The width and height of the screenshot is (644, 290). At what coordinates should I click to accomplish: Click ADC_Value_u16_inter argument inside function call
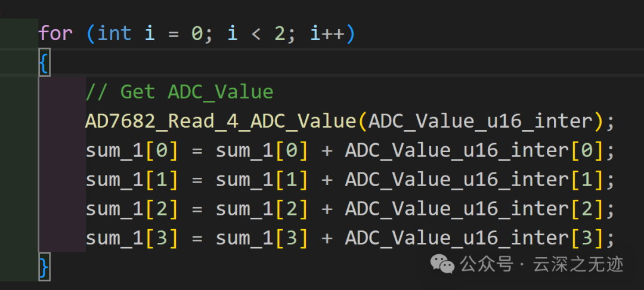[481, 122]
